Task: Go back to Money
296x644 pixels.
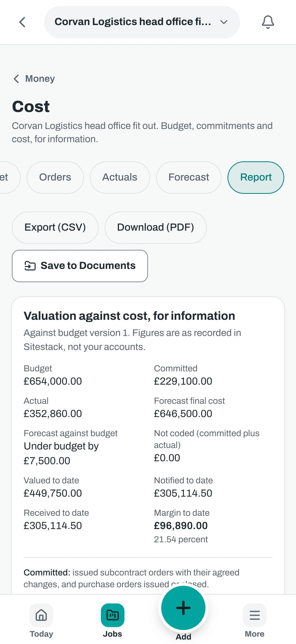Action: tap(34, 79)
